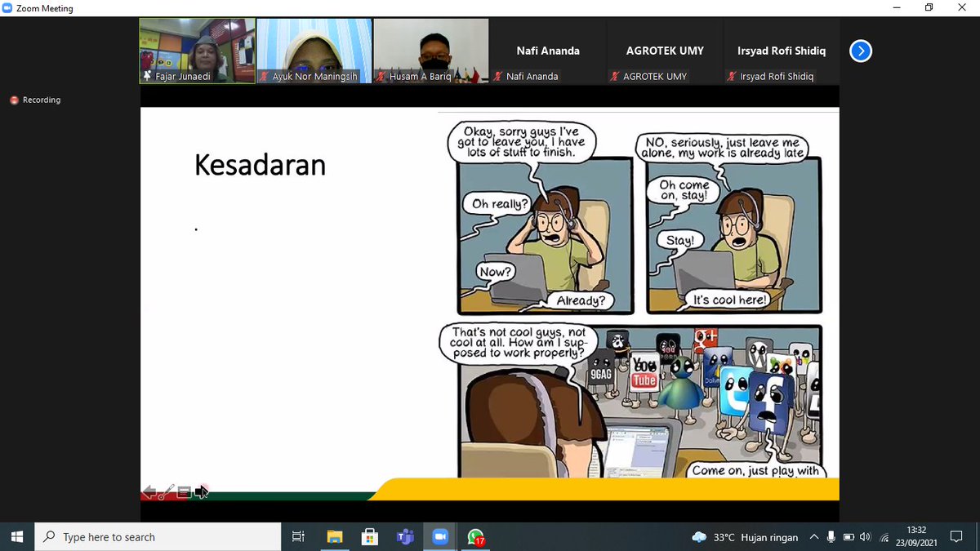Screen dimensions: 980x551
Task: Click the muted mic icon beside Husam A Bariq
Action: click(380, 76)
